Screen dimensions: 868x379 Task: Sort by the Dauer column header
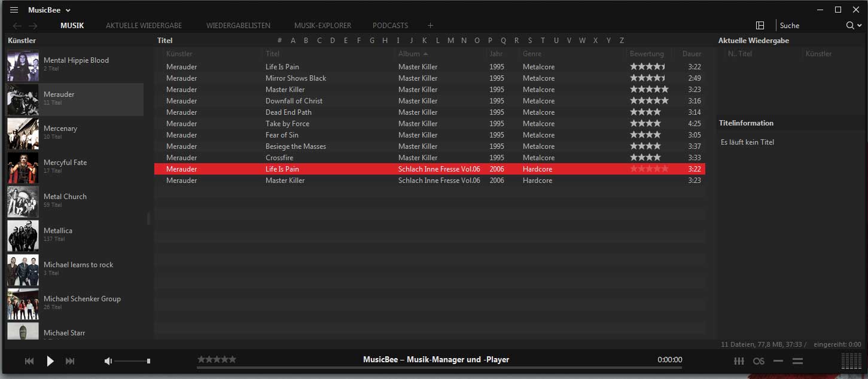tap(691, 54)
